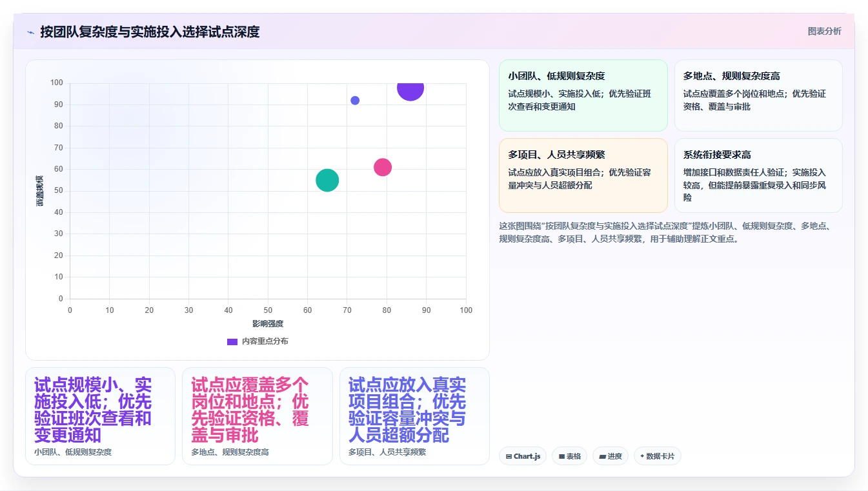
Task: Click the 试点应放入真实项目组合 description in orange card
Action: pos(580,179)
